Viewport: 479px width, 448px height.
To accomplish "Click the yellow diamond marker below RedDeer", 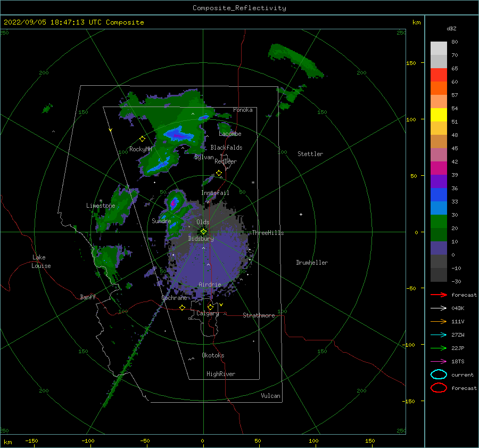I will pos(219,173).
